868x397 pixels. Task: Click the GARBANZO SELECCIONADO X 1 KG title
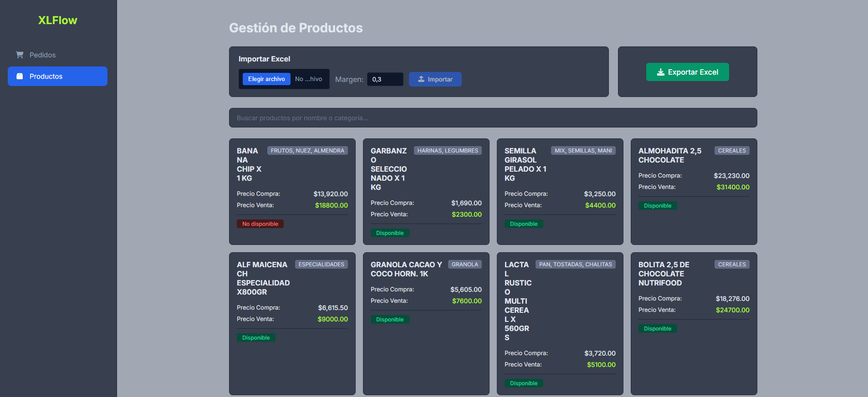click(389, 169)
